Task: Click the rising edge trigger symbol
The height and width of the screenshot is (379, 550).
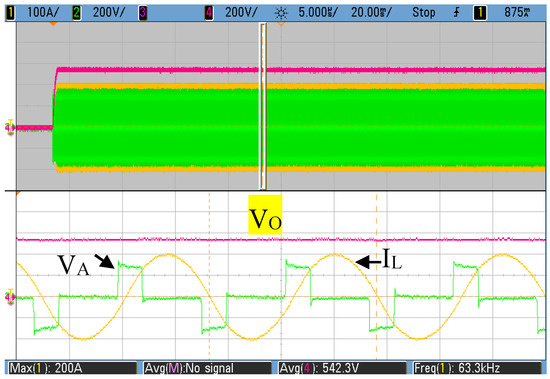Action: 456,13
